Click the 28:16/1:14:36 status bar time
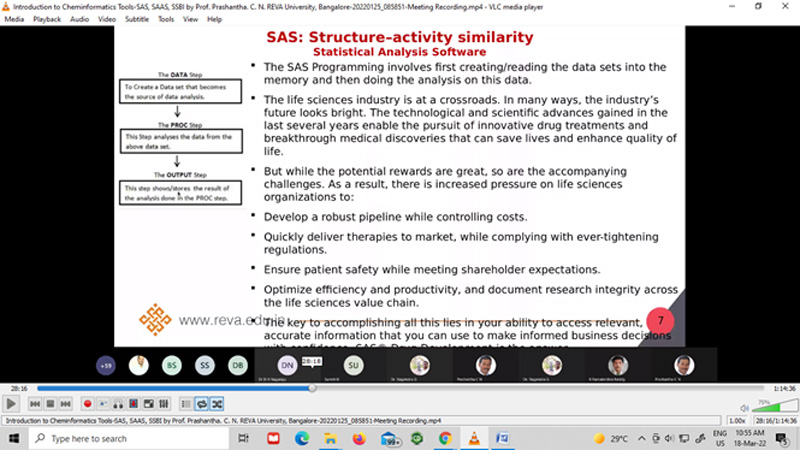Image resolution: width=800 pixels, height=450 pixels. 775,420
